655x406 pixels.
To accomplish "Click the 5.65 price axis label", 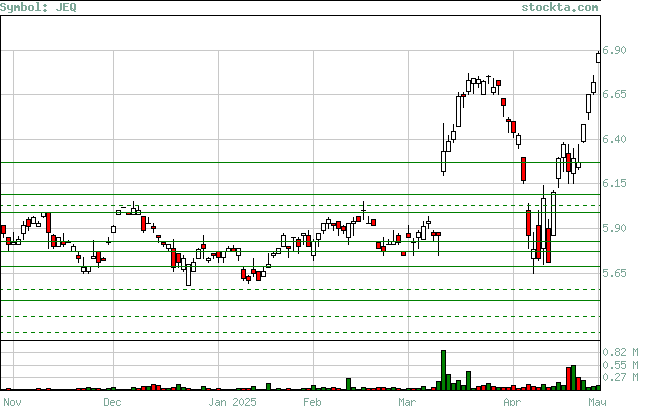I will pyautogui.click(x=614, y=273).
